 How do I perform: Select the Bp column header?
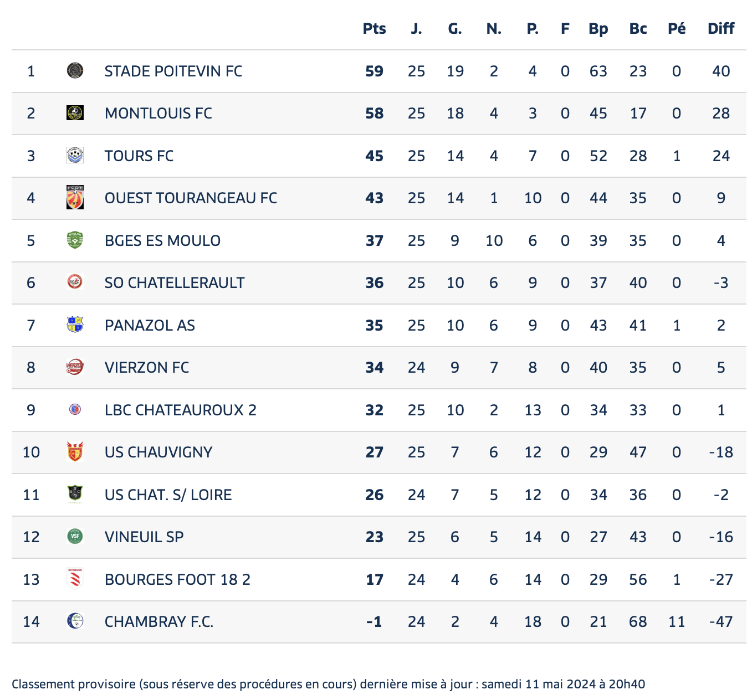click(598, 29)
